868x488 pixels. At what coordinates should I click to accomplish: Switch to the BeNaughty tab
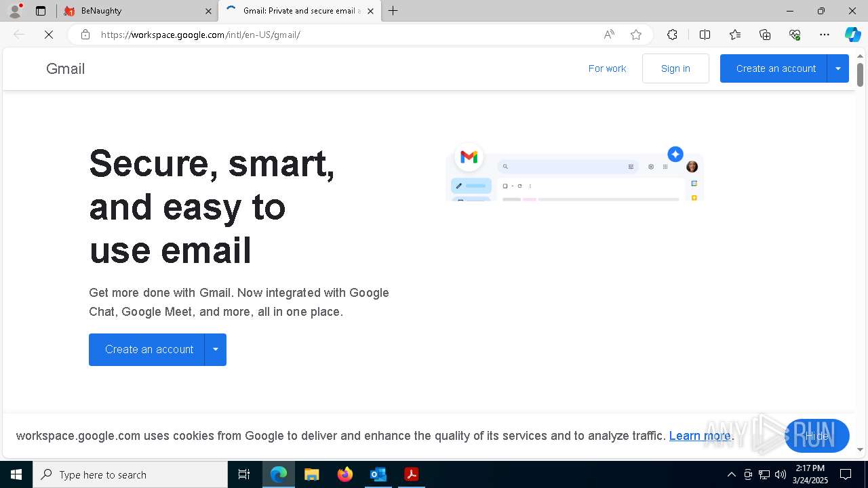(138, 11)
